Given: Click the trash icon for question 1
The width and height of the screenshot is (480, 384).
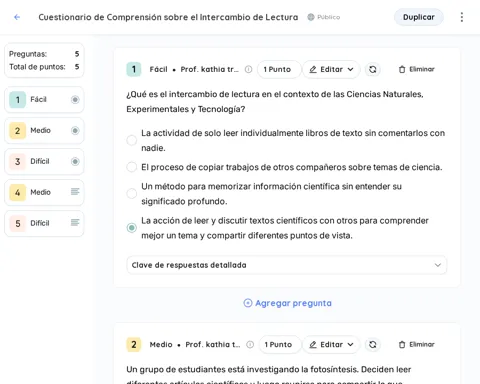Looking at the screenshot, I should tap(402, 69).
